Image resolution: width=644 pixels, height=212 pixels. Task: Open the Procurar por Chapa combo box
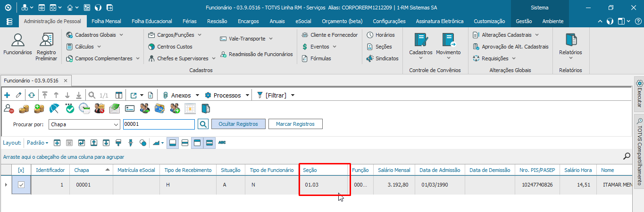point(84,124)
